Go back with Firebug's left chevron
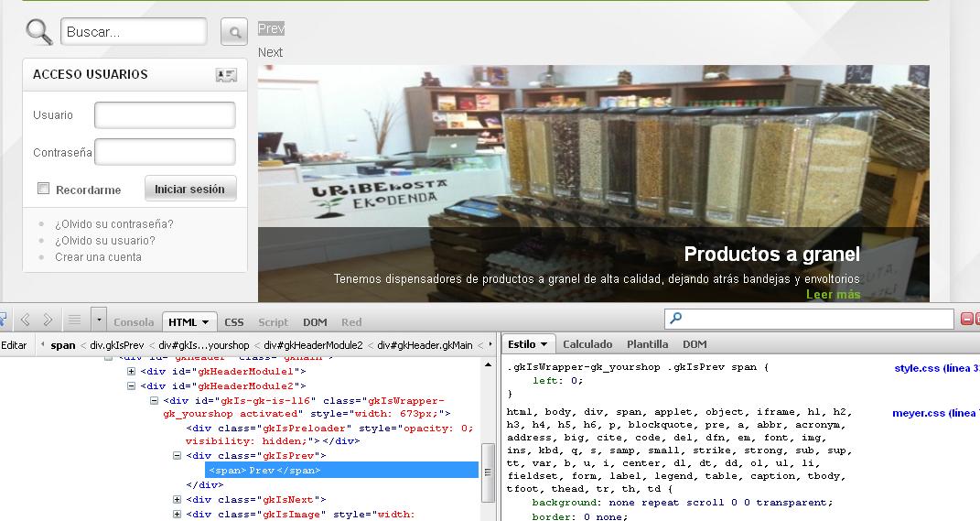 click(x=25, y=320)
